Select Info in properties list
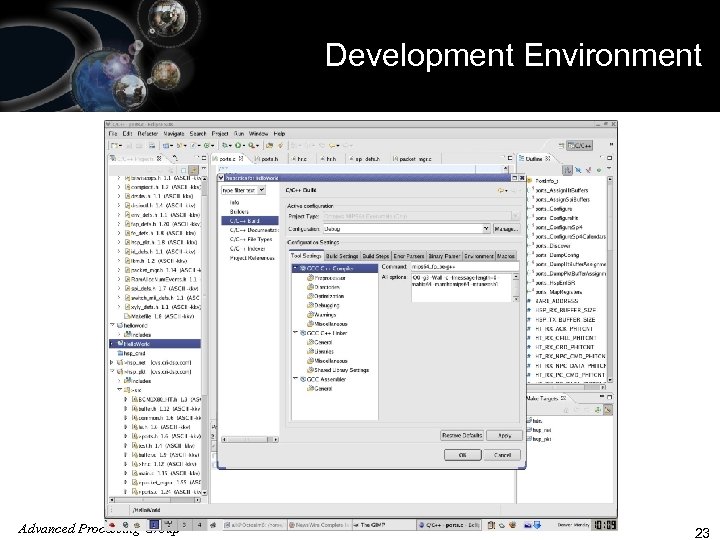Screen dimensions: 720x540 235,202
